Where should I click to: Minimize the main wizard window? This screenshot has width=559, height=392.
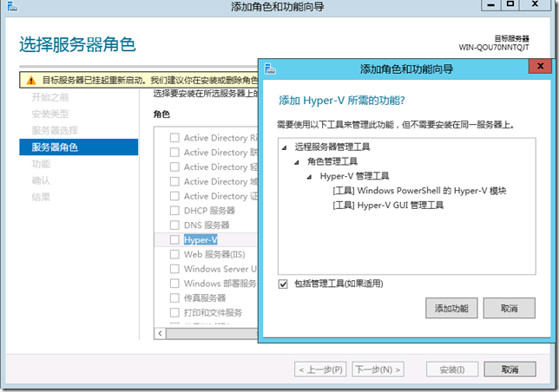pyautogui.click(x=491, y=4)
